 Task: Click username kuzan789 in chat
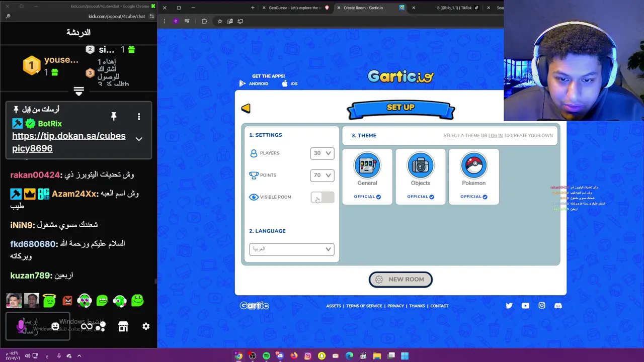31,276
